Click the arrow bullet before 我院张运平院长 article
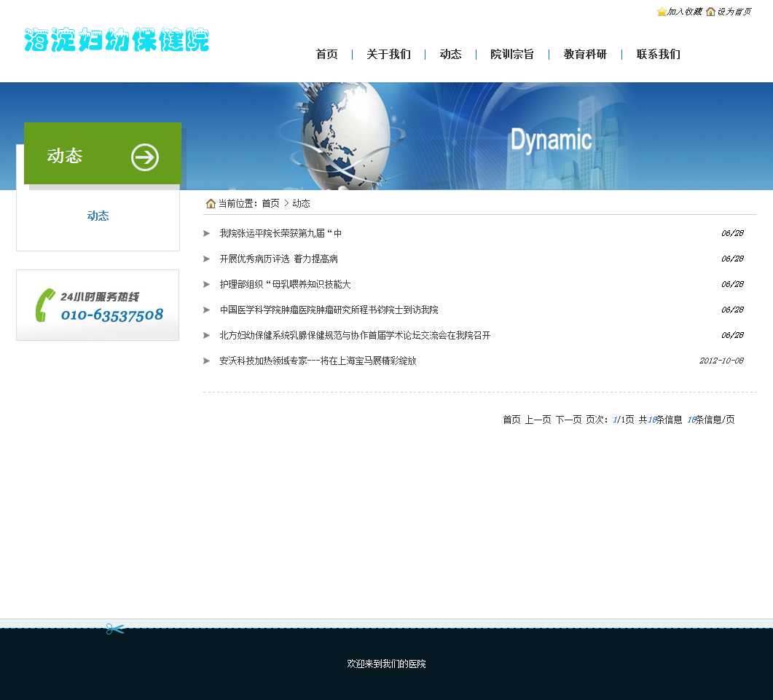Image resolution: width=773 pixels, height=700 pixels. tap(207, 234)
